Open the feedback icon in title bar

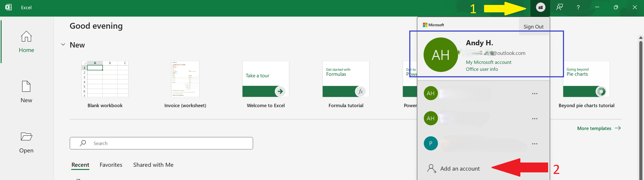pos(560,7)
